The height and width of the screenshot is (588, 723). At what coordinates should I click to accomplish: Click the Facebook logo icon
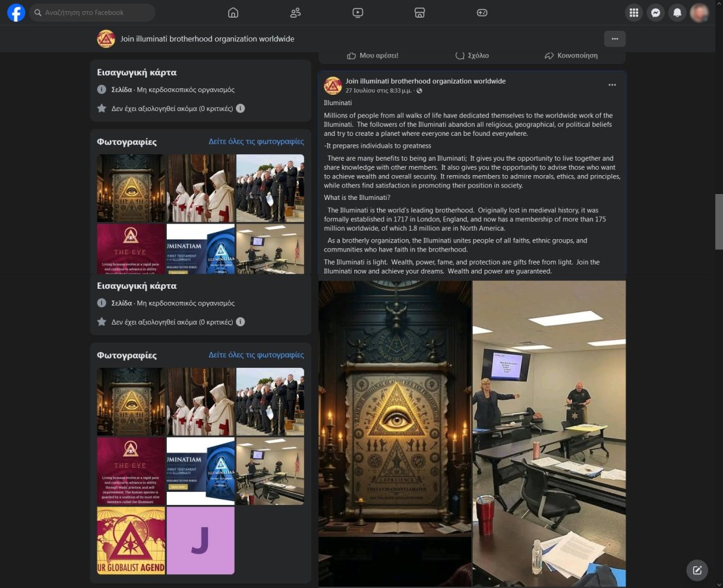click(16, 12)
